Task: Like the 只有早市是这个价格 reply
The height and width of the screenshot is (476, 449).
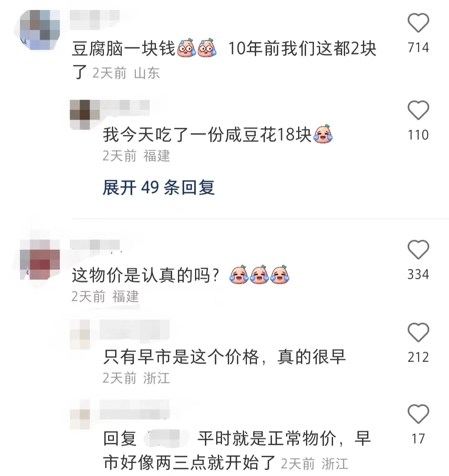Action: click(418, 332)
